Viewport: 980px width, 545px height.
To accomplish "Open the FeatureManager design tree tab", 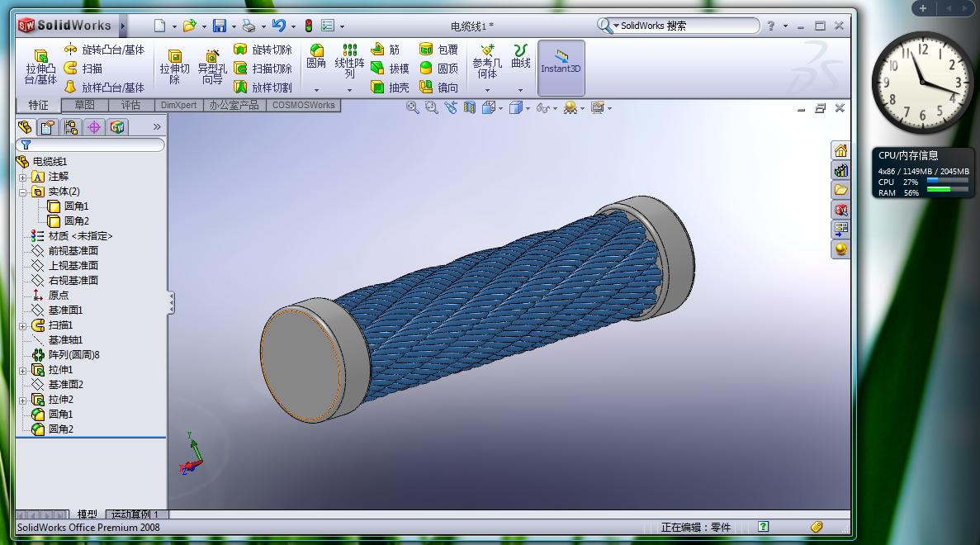I will click(25, 127).
